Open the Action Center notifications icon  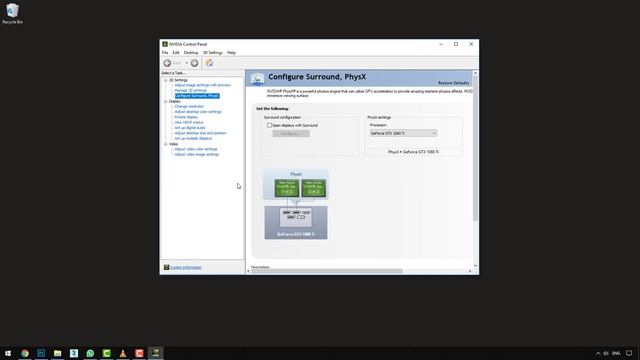tap(629, 353)
